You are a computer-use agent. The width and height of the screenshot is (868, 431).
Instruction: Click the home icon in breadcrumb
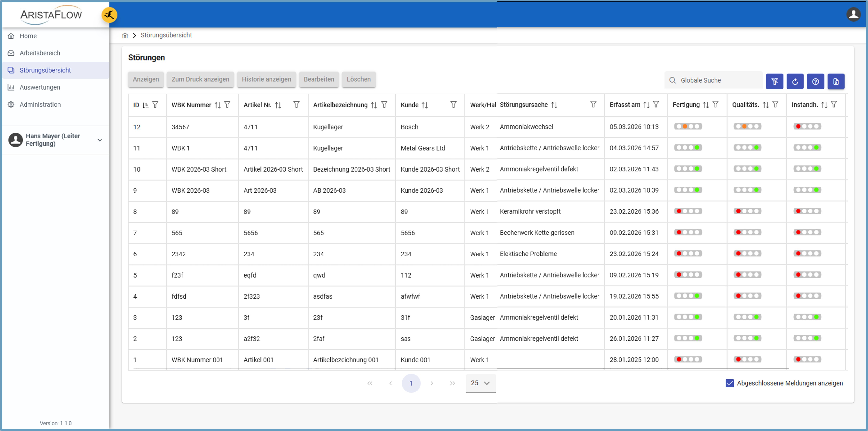click(x=125, y=35)
